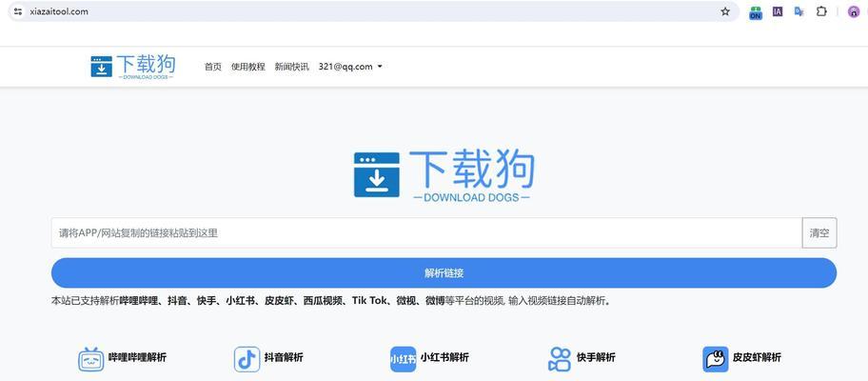This screenshot has height=381, width=868.
Task: Click the 抖音 music note icon
Action: (x=247, y=359)
